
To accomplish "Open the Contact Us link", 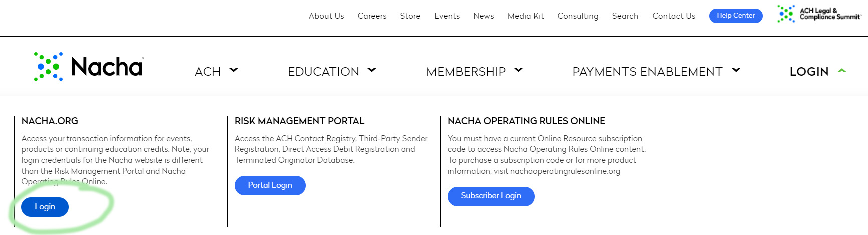I will point(674,16).
